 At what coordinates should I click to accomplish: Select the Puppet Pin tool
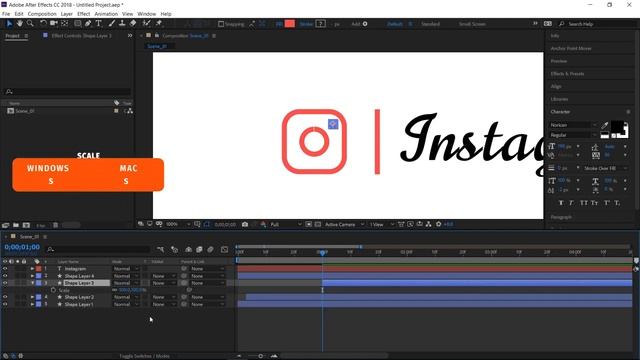pyautogui.click(x=159, y=24)
